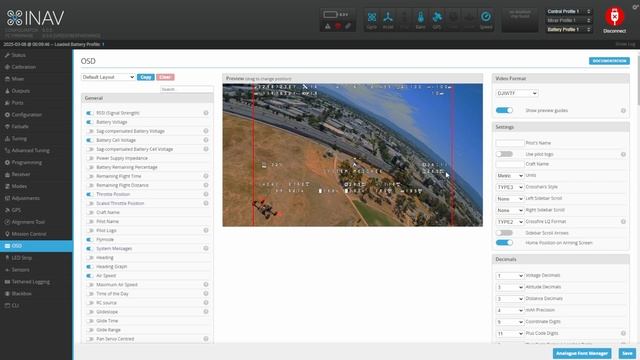Click the warning triangle status icon
Screen dimensions: 640x360
[x=328, y=26]
